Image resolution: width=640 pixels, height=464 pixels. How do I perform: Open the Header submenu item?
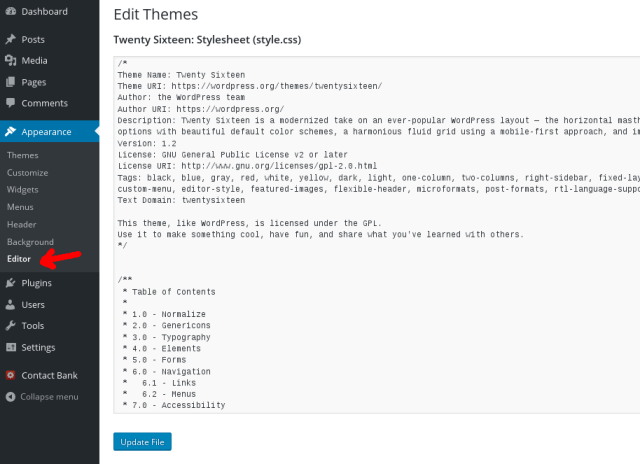tap(22, 224)
